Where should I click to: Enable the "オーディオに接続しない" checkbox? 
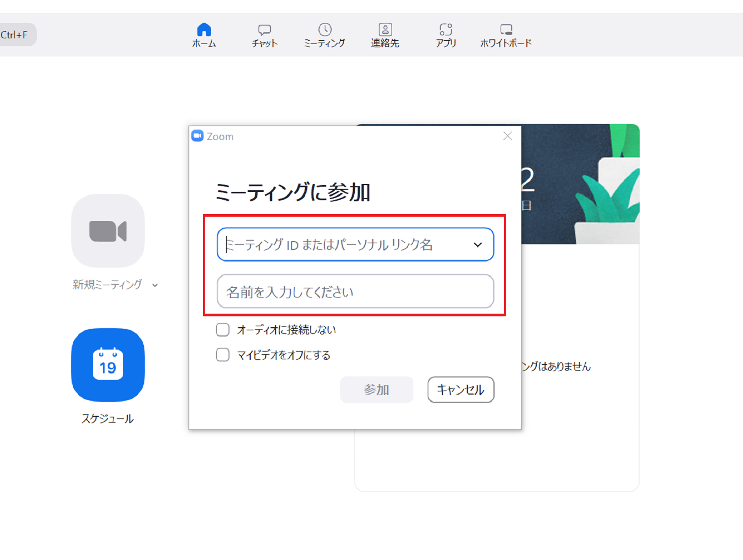tap(223, 330)
